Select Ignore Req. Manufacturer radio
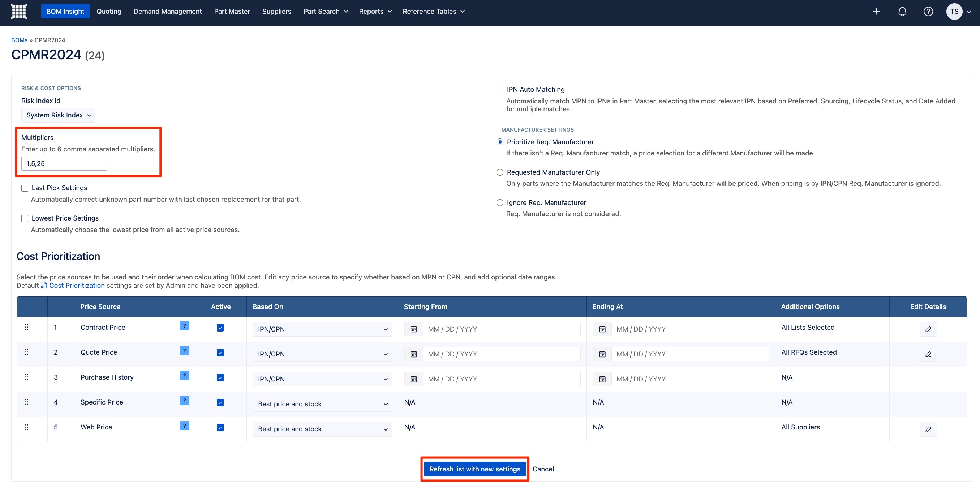The width and height of the screenshot is (980, 483). click(x=500, y=203)
